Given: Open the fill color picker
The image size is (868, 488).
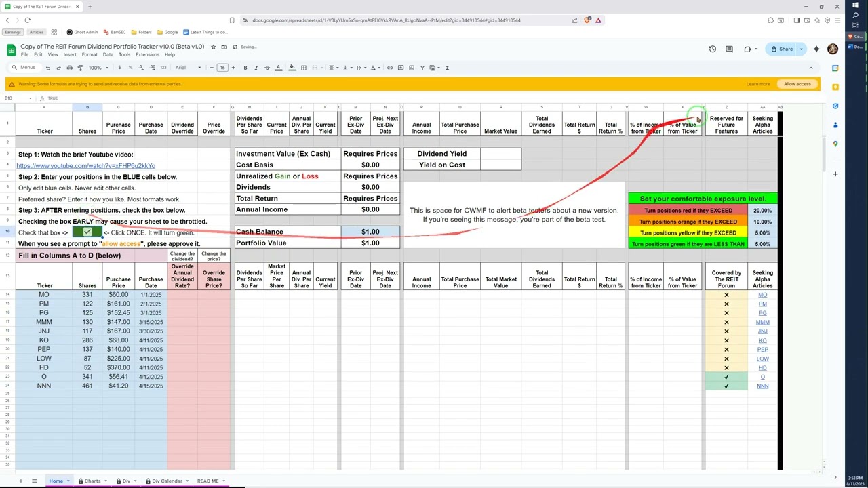Looking at the screenshot, I should tap(292, 68).
